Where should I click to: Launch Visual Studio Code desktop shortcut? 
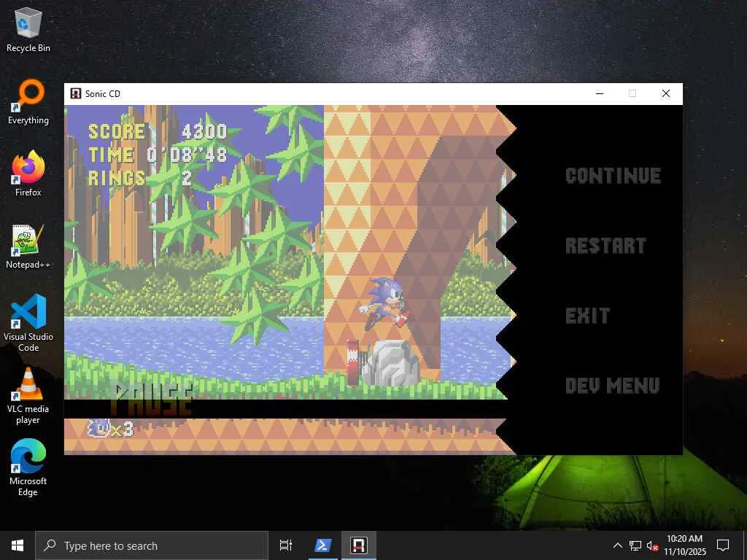click(28, 323)
